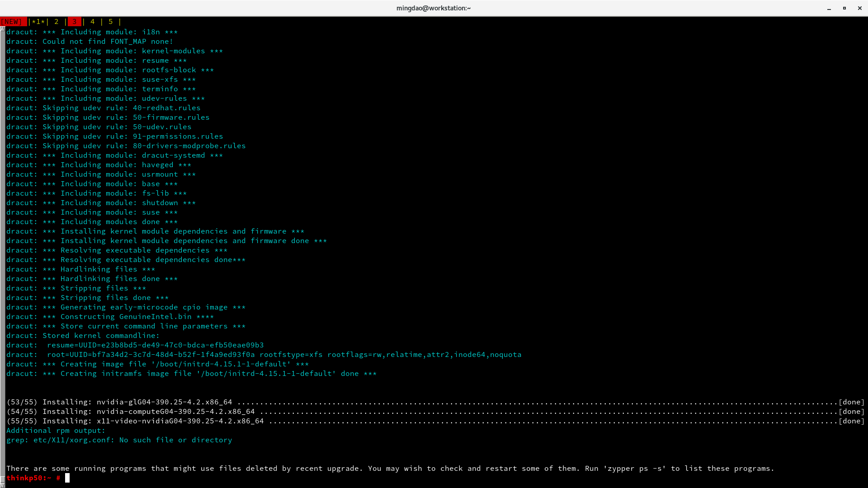Image resolution: width=868 pixels, height=488 pixels.
Task: Click the '50-firmware.rules' line
Action: click(x=108, y=117)
